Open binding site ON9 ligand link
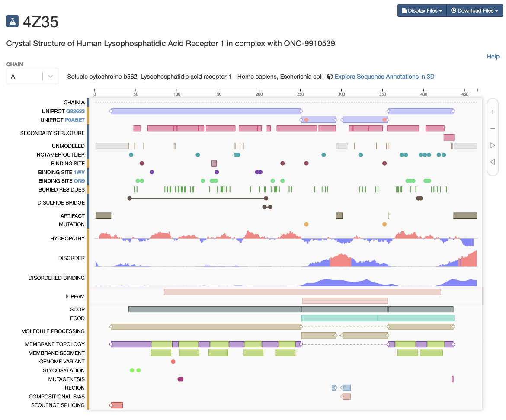The width and height of the screenshot is (506, 420). pos(79,181)
